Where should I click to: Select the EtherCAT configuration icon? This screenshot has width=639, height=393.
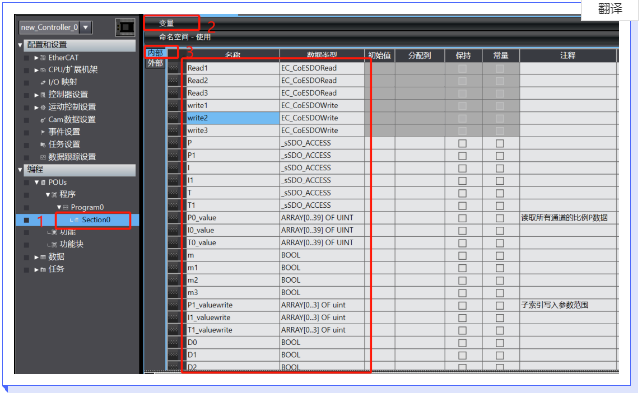pos(43,58)
